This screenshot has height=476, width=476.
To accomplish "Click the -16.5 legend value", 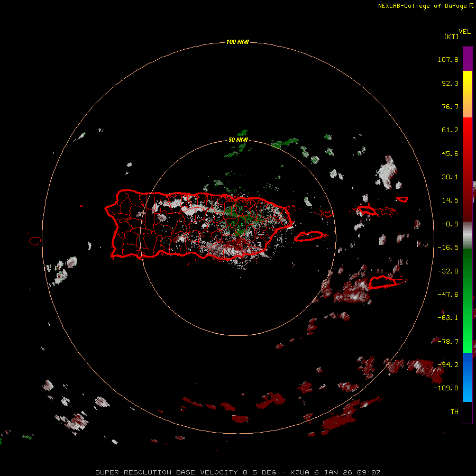I will coord(448,248).
